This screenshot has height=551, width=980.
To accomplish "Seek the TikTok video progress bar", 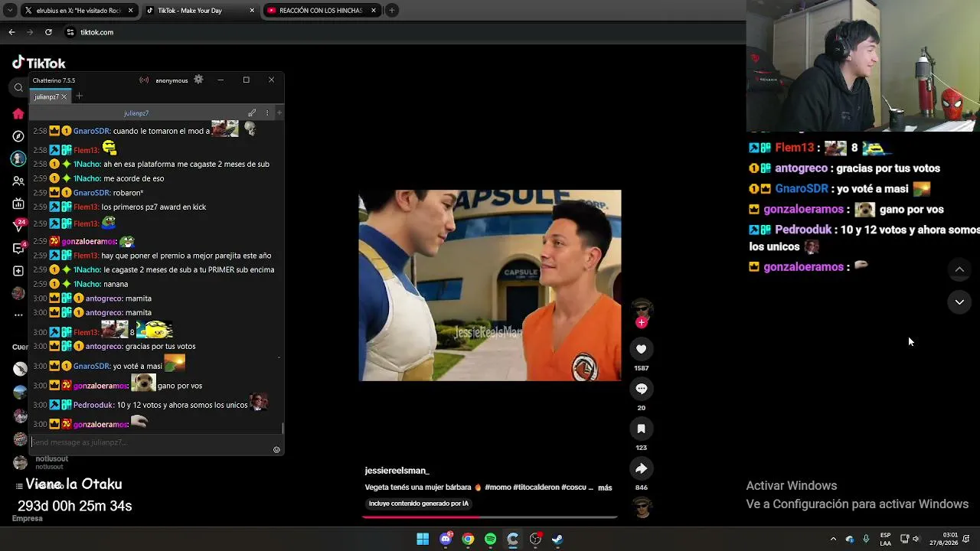I will [x=490, y=517].
